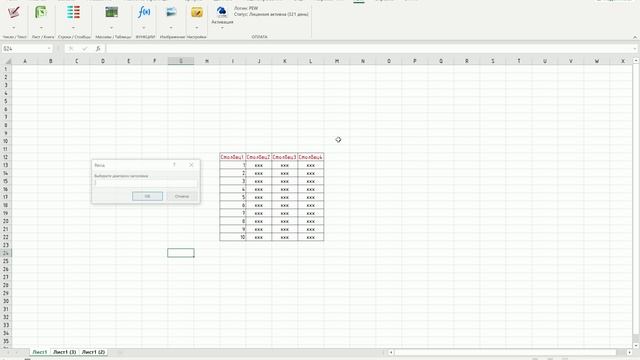The width and height of the screenshot is (640, 360).
Task: Click the formula bar cancel X icon
Action: [71, 49]
